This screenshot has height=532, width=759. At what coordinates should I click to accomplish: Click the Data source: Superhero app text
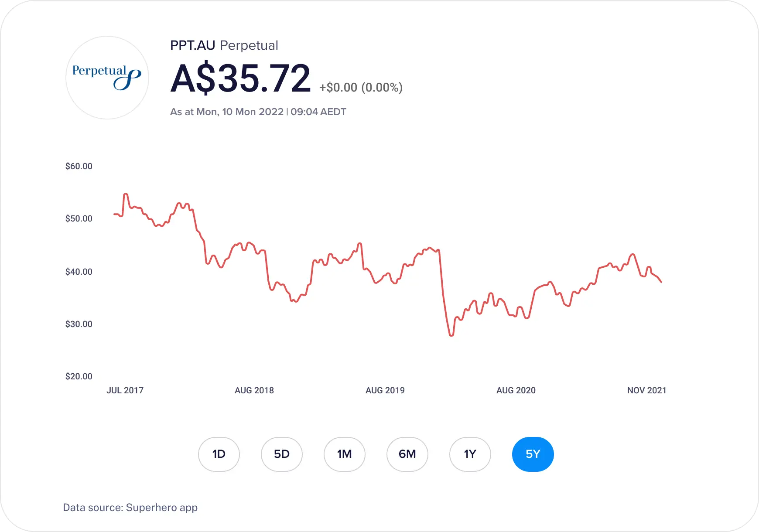tap(130, 508)
